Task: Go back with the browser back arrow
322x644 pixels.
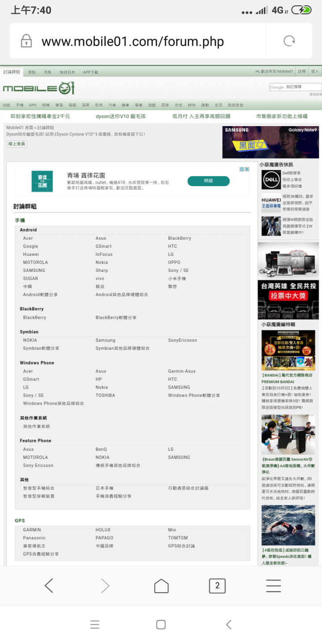Action: point(49,585)
